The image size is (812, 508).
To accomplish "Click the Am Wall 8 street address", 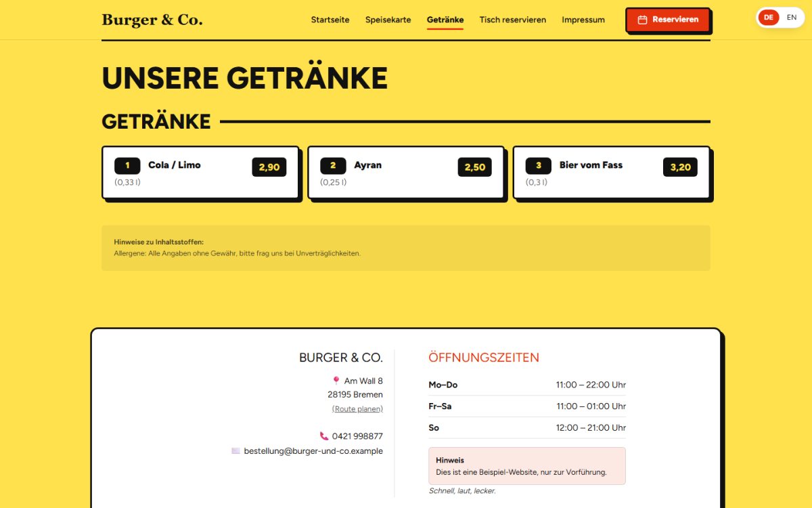I will pos(363,381).
